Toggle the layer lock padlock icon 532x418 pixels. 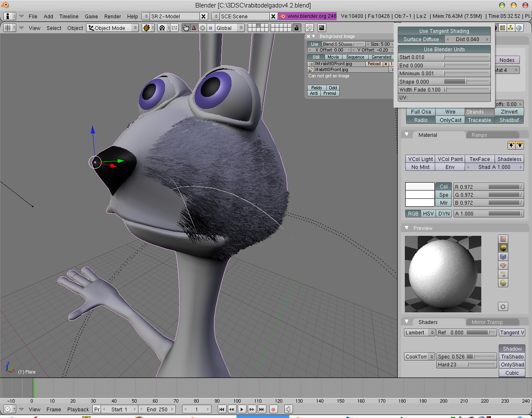click(296, 28)
